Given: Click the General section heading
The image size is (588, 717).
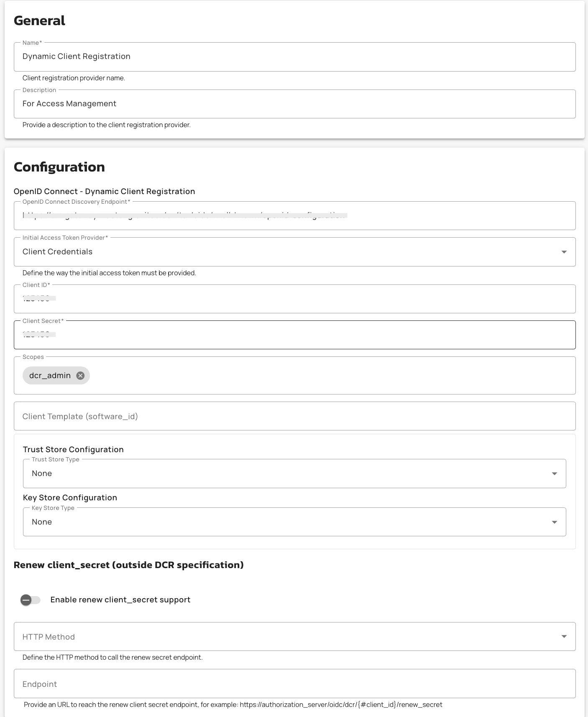Looking at the screenshot, I should point(39,20).
